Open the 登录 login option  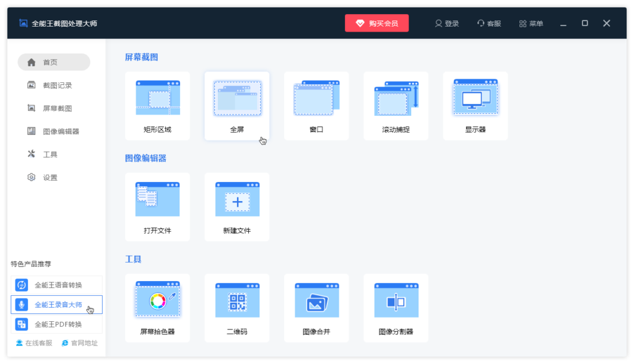point(446,23)
